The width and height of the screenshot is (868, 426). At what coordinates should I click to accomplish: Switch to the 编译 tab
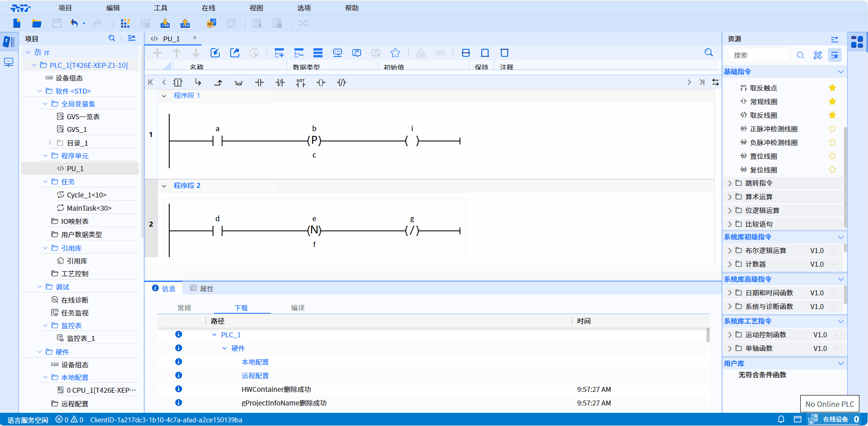(x=298, y=308)
